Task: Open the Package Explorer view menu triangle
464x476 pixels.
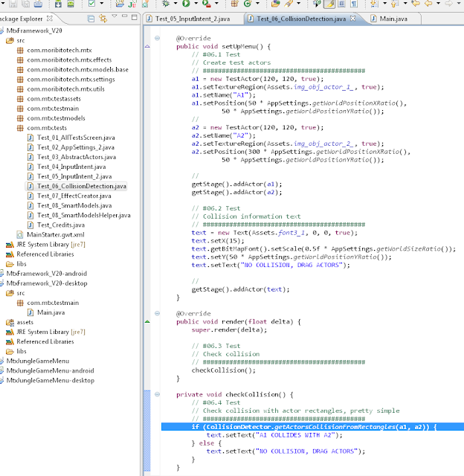Action: tap(115, 16)
